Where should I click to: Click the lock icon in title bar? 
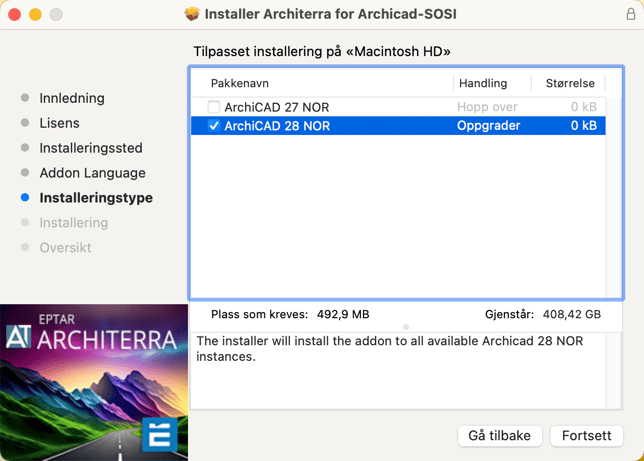tap(625, 14)
